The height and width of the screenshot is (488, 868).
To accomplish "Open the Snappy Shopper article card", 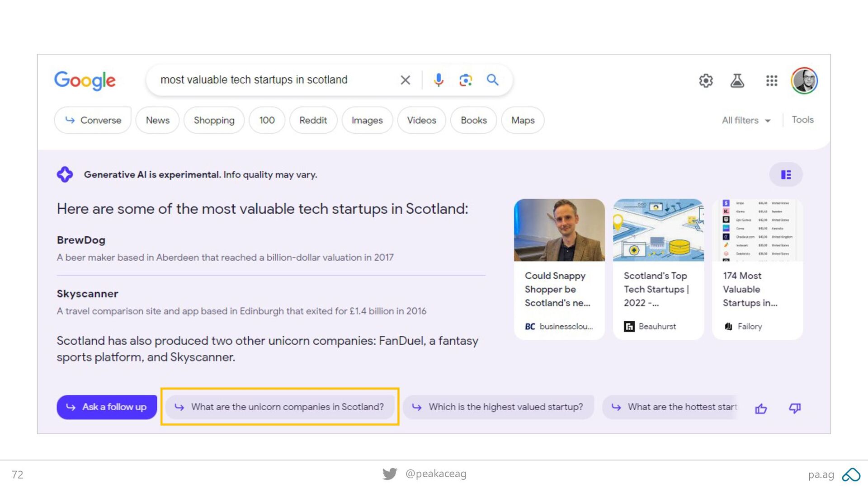I will [559, 269].
